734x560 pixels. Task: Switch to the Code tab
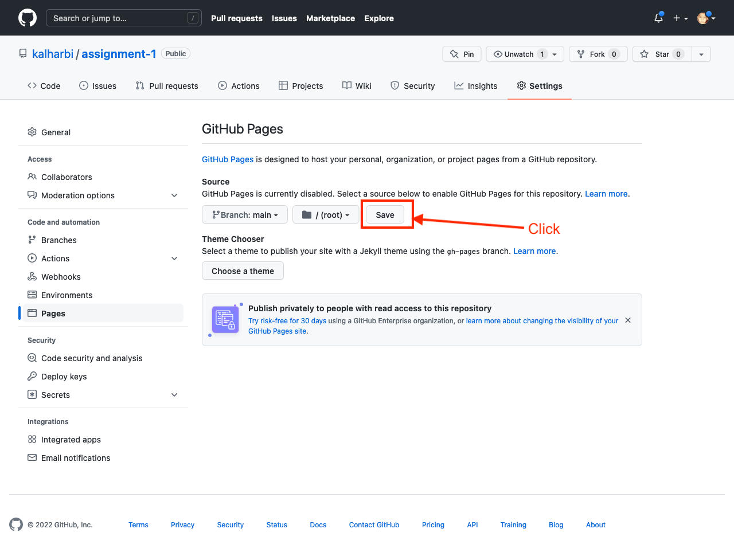[44, 86]
